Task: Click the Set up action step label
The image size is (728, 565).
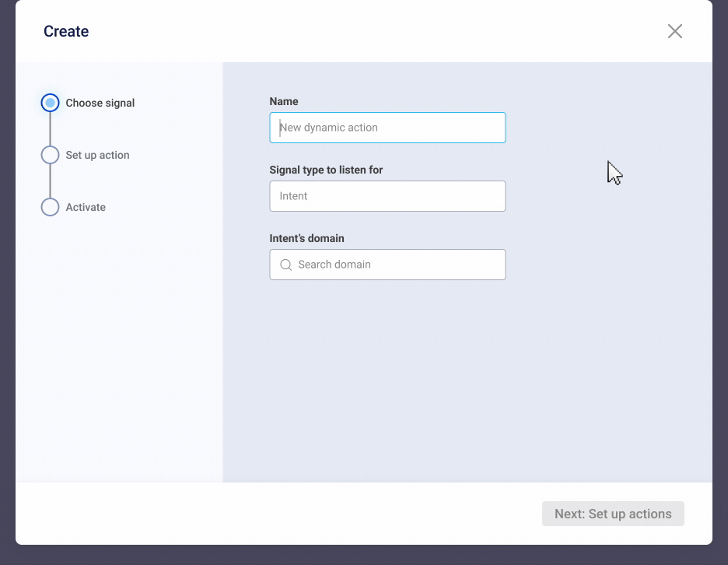Action: point(97,155)
